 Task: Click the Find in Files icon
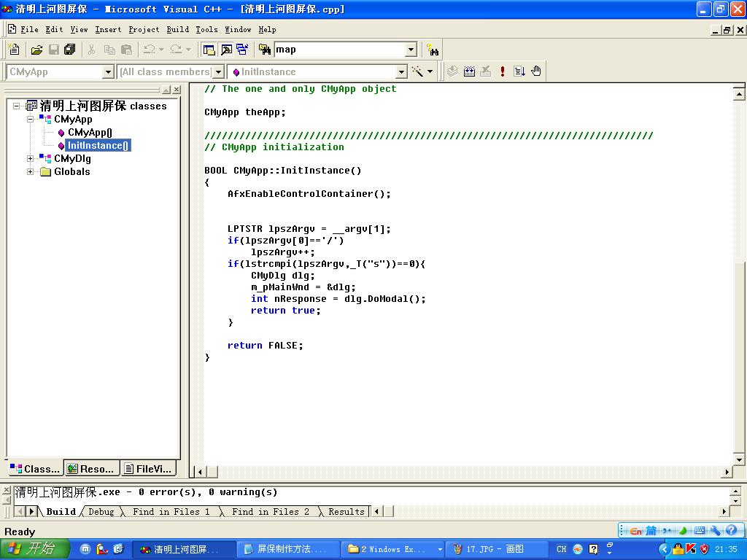click(x=264, y=50)
